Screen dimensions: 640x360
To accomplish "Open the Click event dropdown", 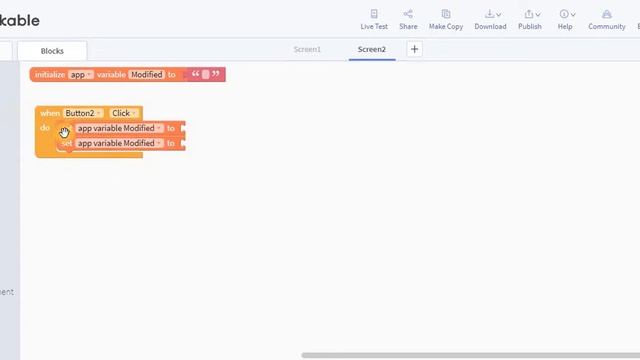I will (124, 113).
